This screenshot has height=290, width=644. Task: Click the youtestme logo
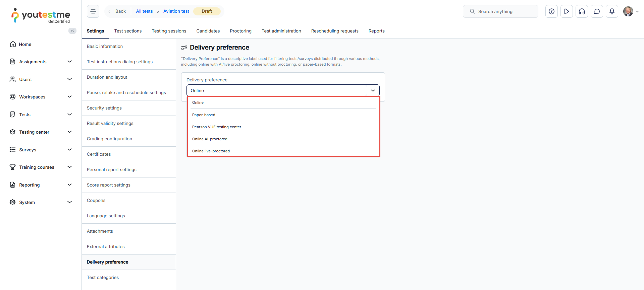pos(41,15)
